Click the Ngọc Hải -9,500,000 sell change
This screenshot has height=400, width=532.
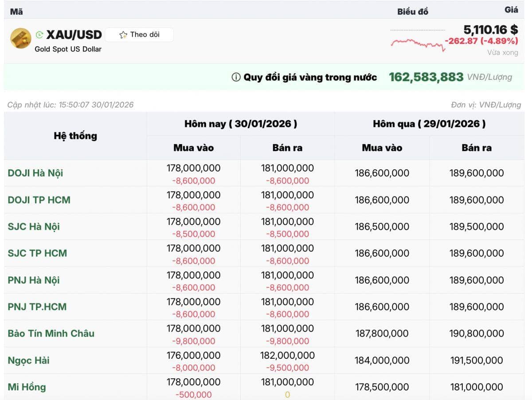point(288,368)
